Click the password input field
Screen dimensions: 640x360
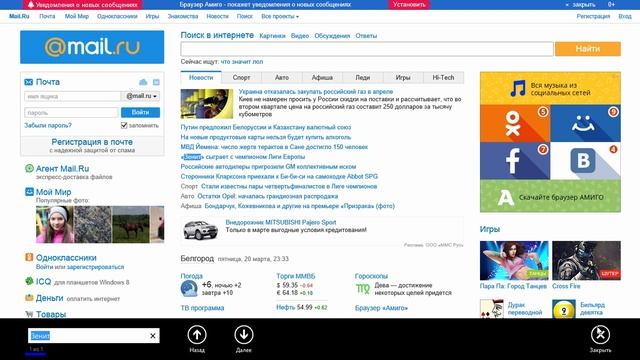[71, 112]
